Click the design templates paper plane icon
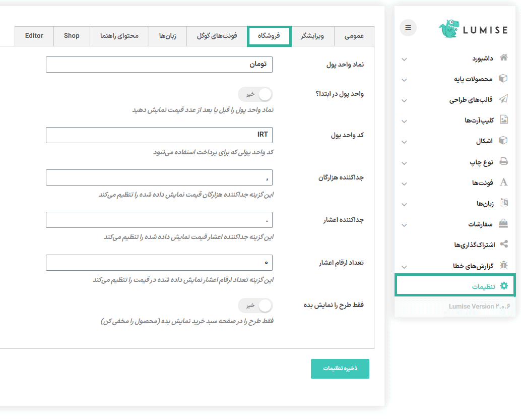 (503, 99)
